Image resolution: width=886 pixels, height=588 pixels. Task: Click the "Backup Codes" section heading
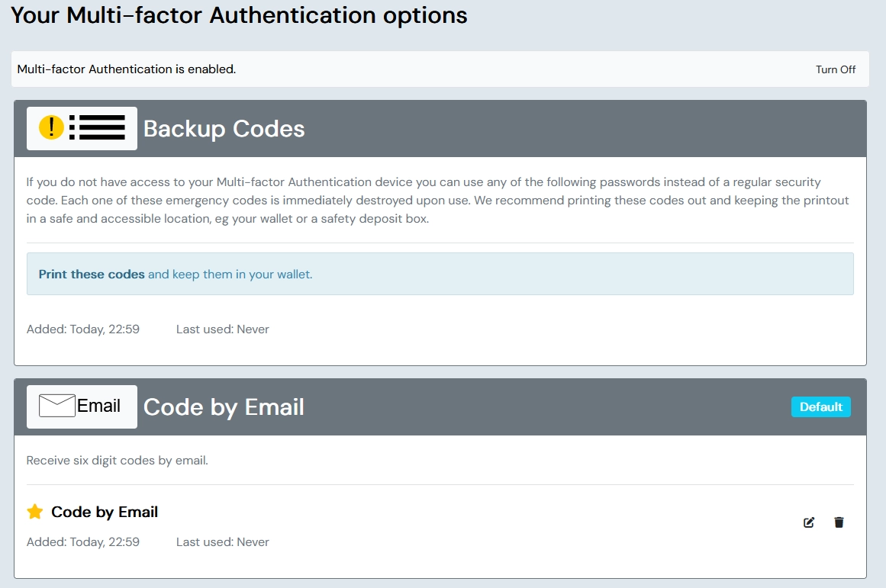point(224,129)
